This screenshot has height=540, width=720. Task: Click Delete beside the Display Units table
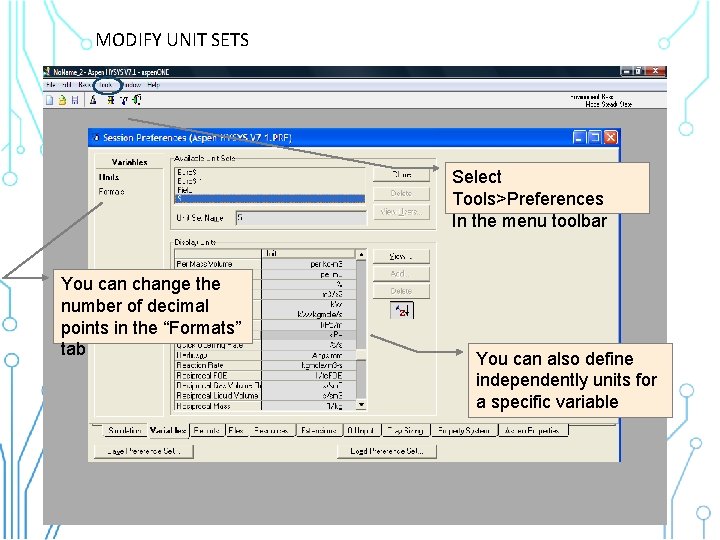click(x=401, y=291)
